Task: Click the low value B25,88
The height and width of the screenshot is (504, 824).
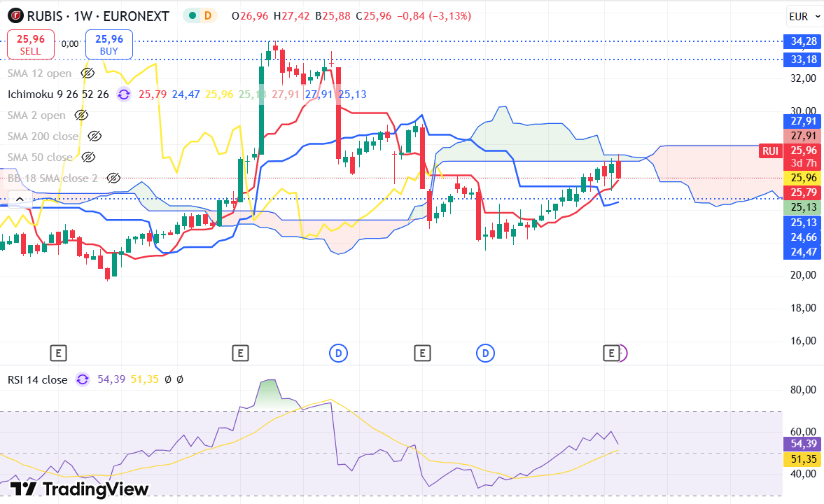Action: 333,16
